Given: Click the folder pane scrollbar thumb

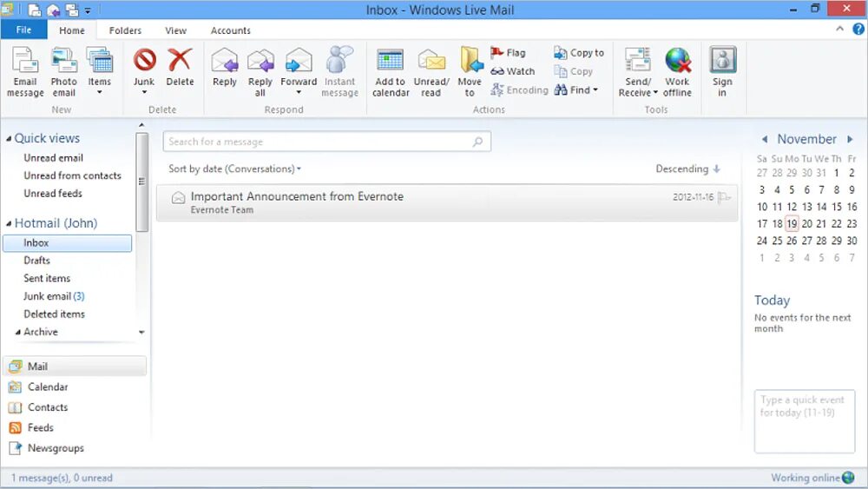Looking at the screenshot, I should [x=141, y=182].
